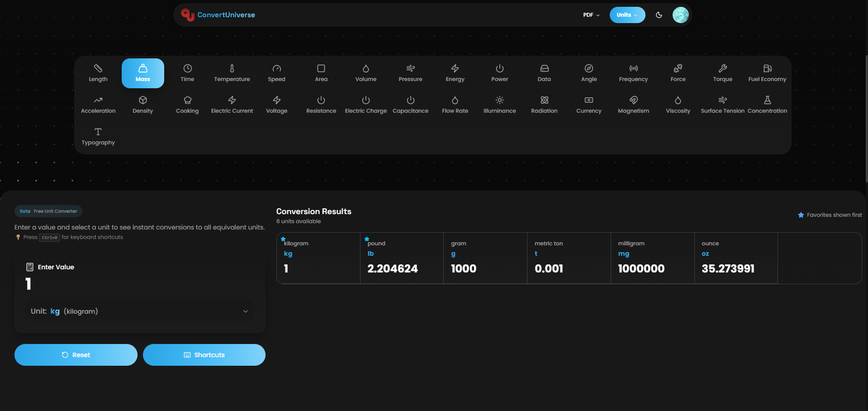Image resolution: width=868 pixels, height=411 pixels.
Task: Open the Typography category
Action: coord(98,136)
